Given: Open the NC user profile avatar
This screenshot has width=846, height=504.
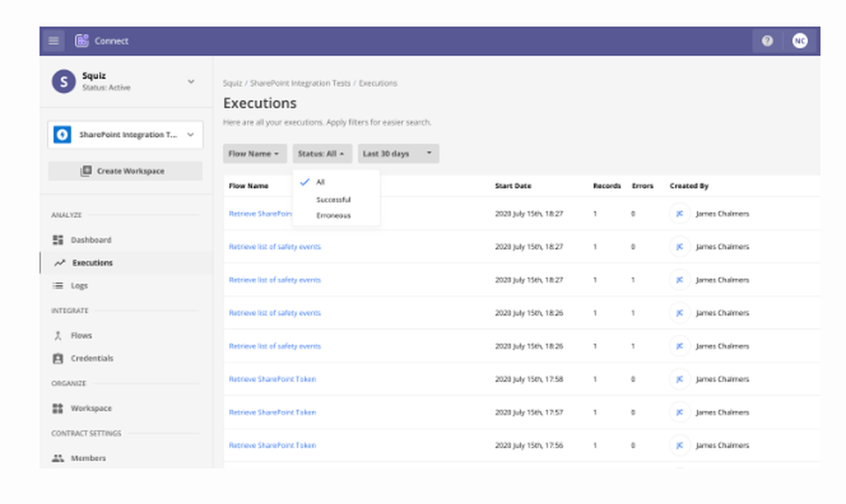Looking at the screenshot, I should point(799,41).
